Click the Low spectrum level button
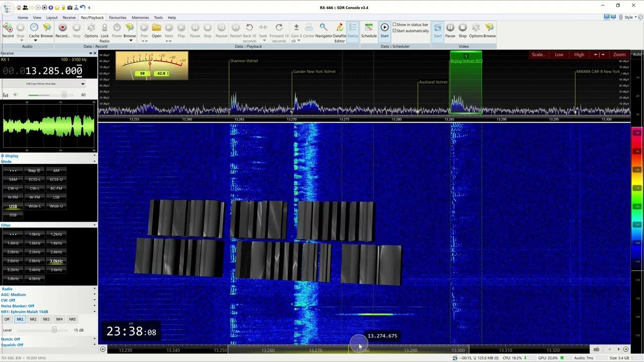The height and width of the screenshot is (362, 644). pyautogui.click(x=559, y=55)
